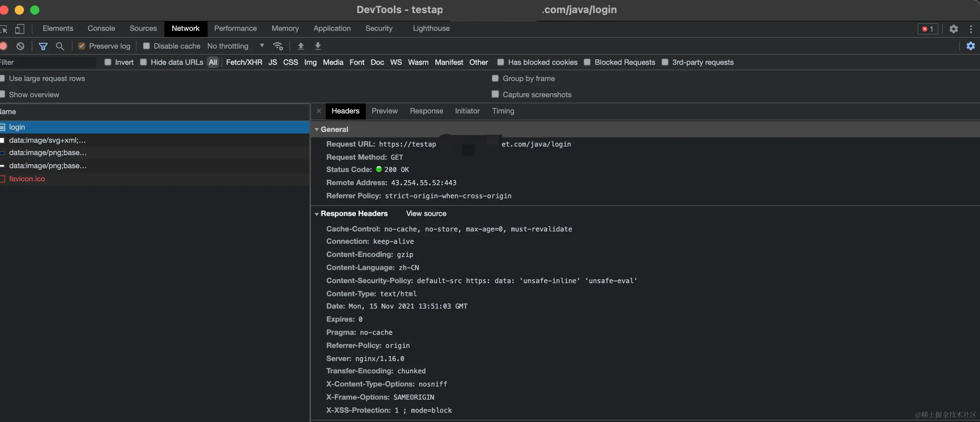Click the import HAR upload arrow
Image resolution: width=980 pixels, height=422 pixels.
301,46
